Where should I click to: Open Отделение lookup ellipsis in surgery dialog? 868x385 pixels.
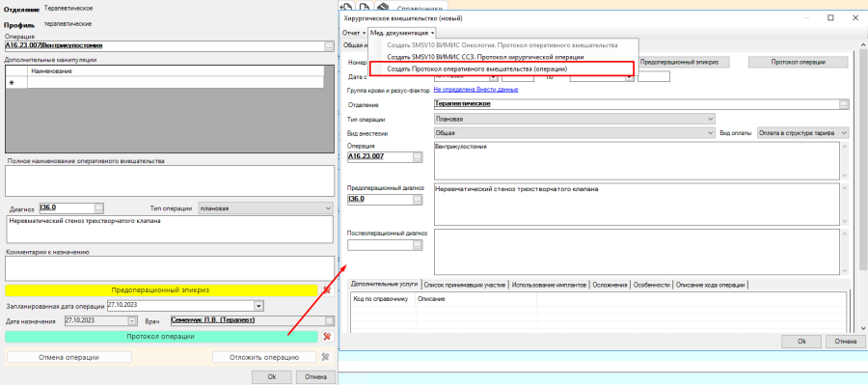844,104
